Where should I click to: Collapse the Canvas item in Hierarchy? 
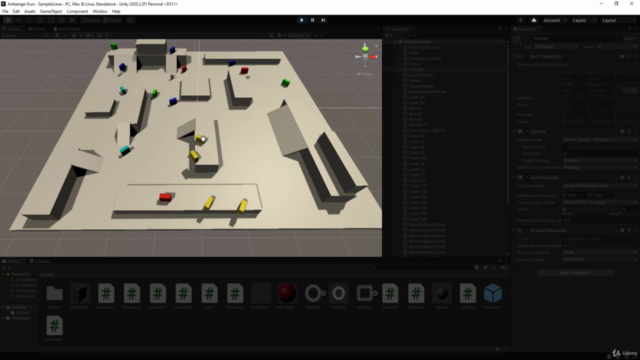coord(400,70)
